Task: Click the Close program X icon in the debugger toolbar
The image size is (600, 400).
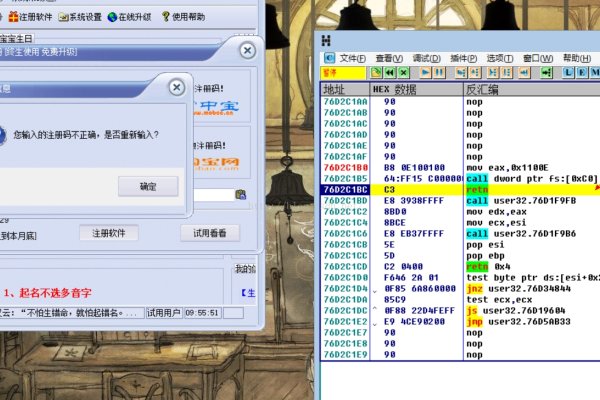Action: (403, 72)
